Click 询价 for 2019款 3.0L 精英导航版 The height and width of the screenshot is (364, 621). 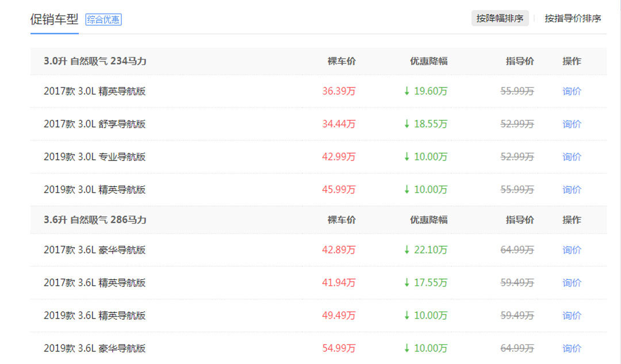572,190
